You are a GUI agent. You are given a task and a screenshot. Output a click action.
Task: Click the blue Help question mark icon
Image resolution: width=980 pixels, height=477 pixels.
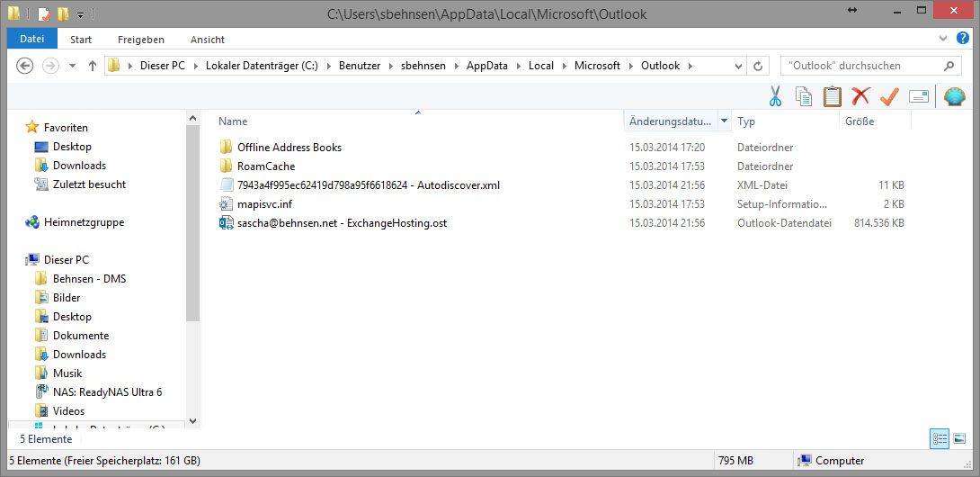pyautogui.click(x=963, y=39)
